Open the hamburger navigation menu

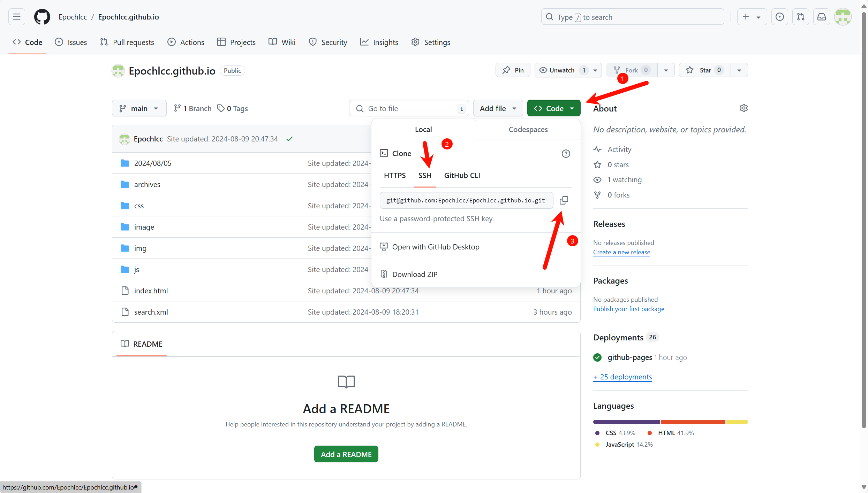[17, 17]
